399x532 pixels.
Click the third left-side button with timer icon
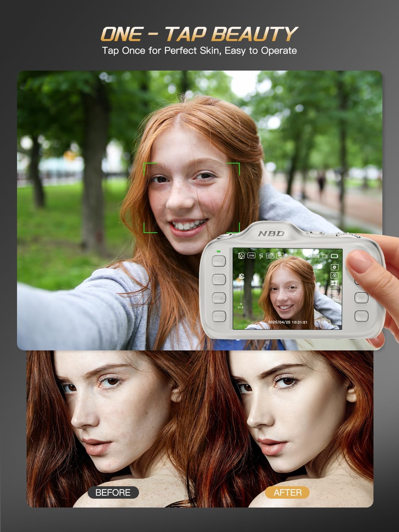[219, 298]
